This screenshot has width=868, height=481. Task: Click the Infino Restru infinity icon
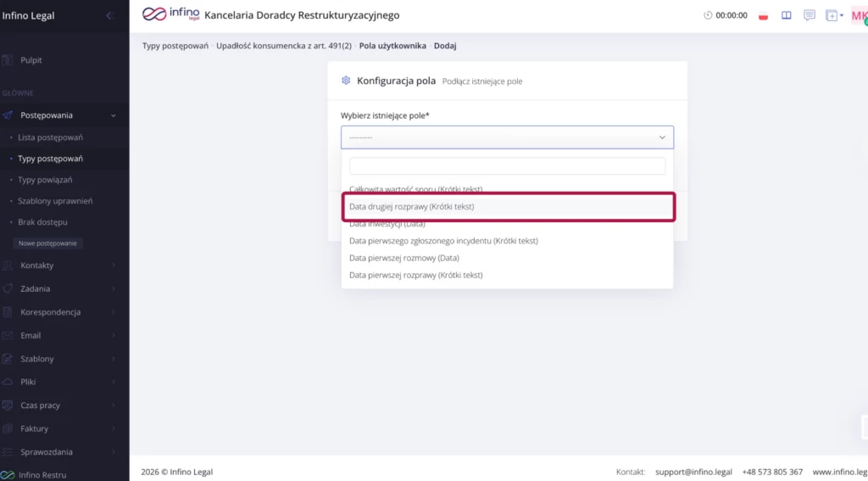click(x=7, y=475)
